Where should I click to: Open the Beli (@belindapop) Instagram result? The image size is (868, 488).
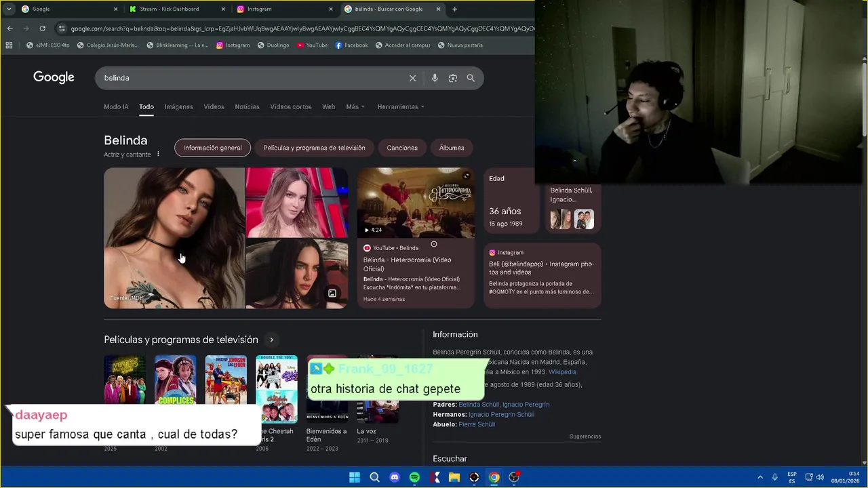541,268
